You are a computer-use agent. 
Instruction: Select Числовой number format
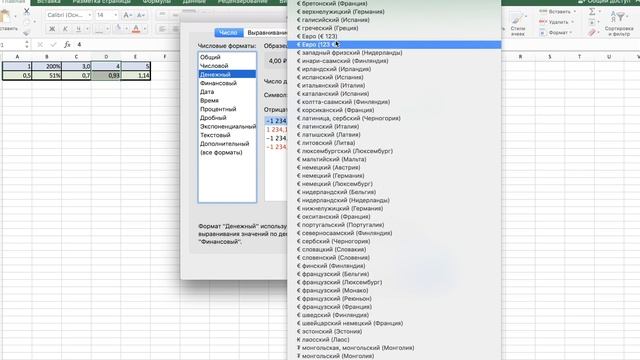tap(227, 66)
